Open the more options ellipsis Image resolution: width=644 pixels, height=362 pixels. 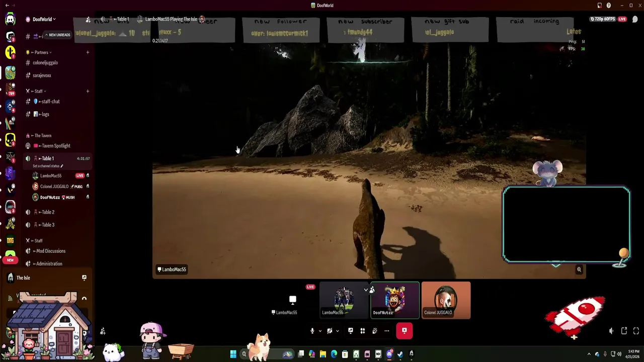387,331
